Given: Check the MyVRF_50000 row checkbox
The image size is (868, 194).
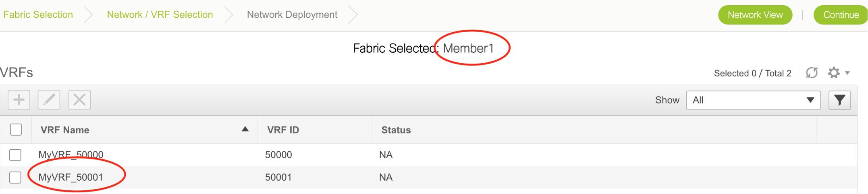Looking at the screenshot, I should coord(15,155).
